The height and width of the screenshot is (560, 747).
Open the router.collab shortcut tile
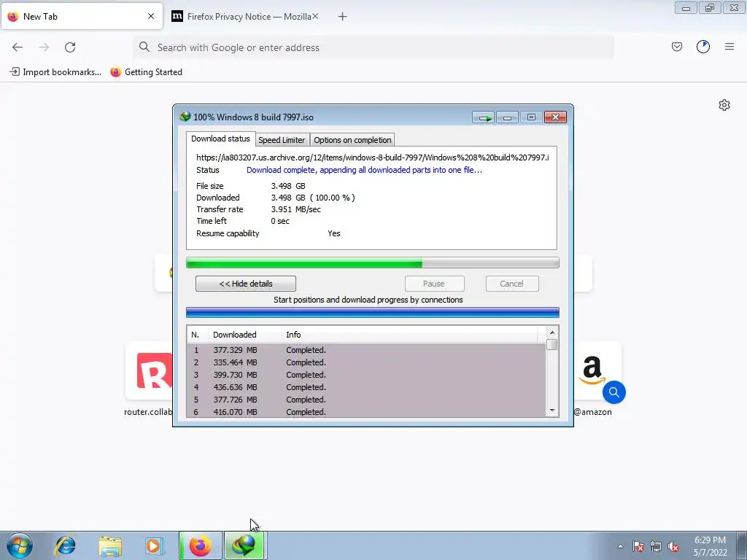(x=149, y=371)
